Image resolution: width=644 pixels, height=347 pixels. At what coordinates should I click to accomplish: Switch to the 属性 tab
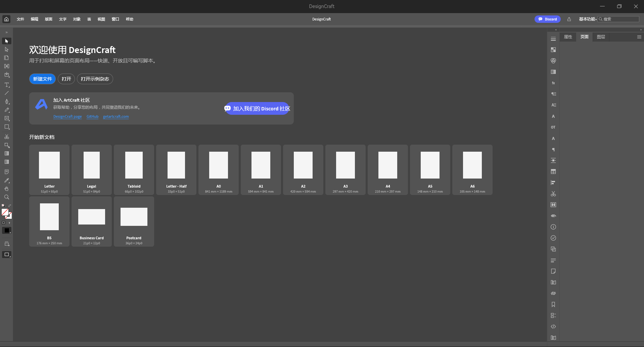tap(568, 37)
